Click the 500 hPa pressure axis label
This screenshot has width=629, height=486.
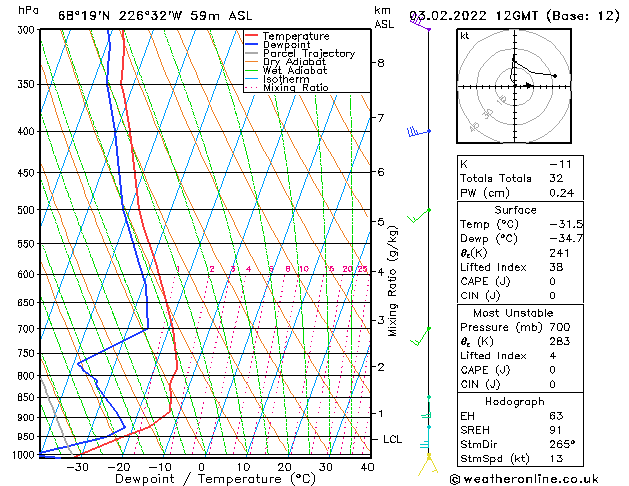(x=26, y=210)
